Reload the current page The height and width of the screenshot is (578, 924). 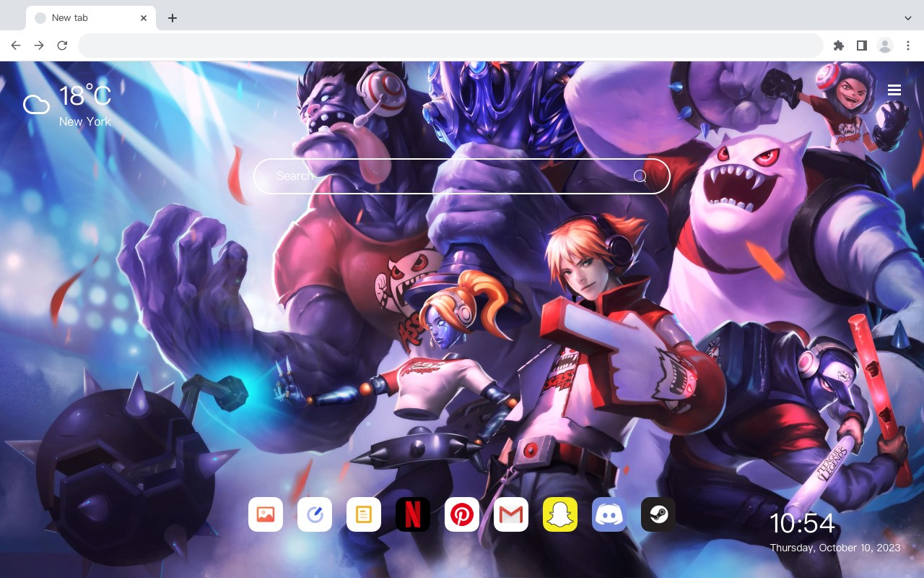pyautogui.click(x=62, y=46)
